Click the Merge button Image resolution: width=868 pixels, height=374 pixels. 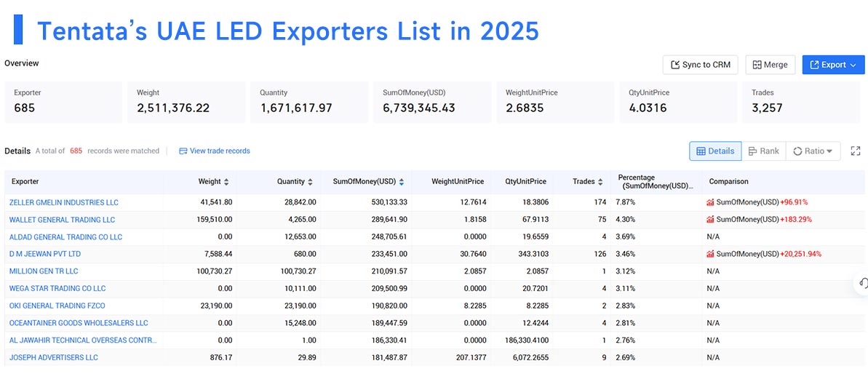click(x=770, y=65)
